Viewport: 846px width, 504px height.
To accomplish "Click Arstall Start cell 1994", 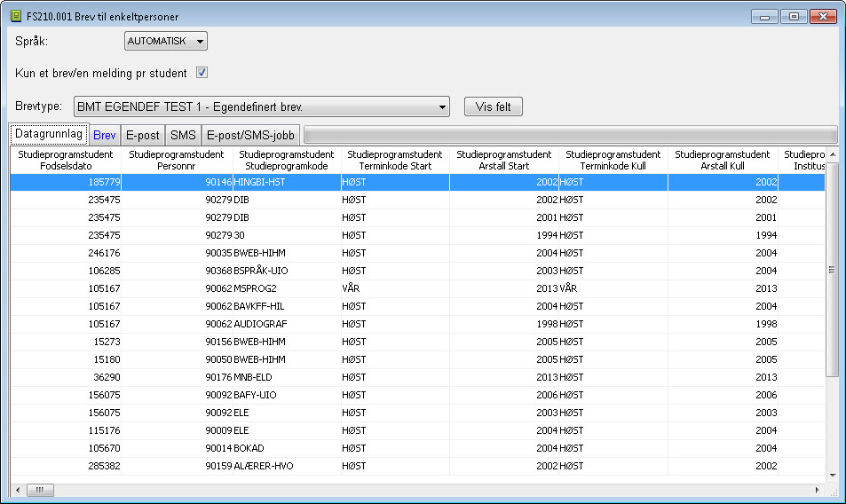I will click(x=504, y=235).
